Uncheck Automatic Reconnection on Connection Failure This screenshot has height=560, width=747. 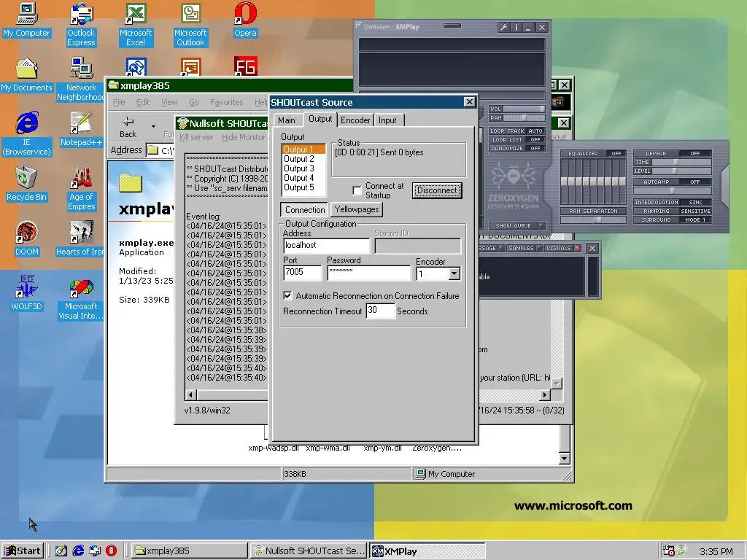287,296
